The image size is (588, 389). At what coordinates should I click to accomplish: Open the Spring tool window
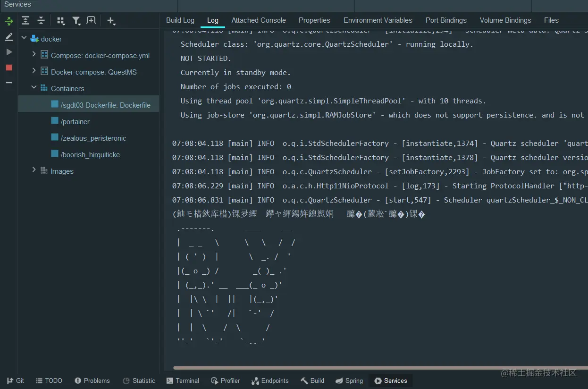(349, 381)
